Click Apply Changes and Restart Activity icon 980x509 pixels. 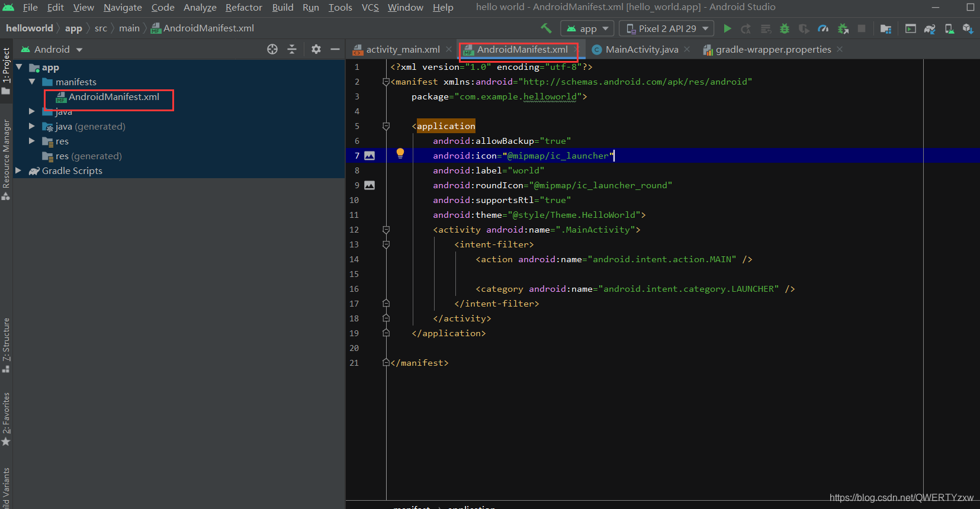click(x=746, y=28)
